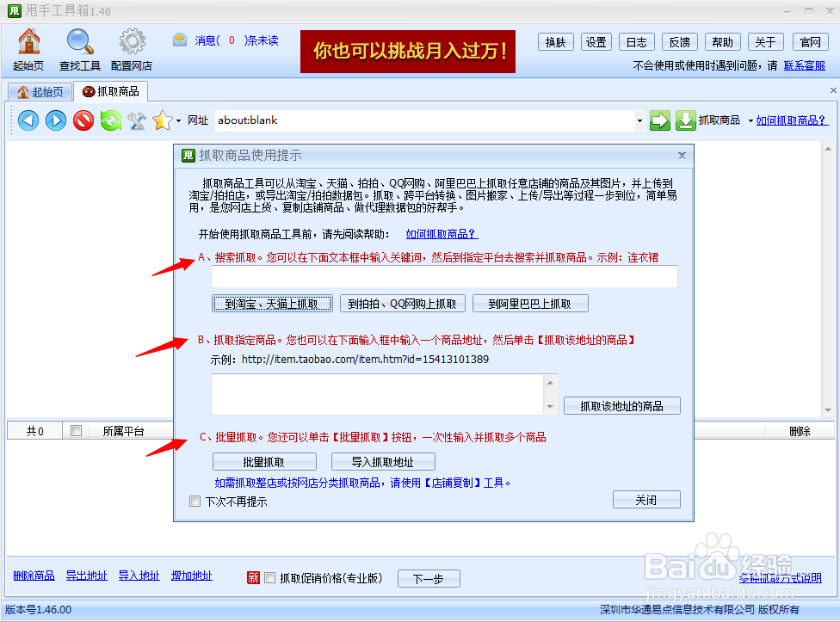This screenshot has height=622, width=840.
Task: Click the browser back navigation arrow
Action: click(x=28, y=120)
